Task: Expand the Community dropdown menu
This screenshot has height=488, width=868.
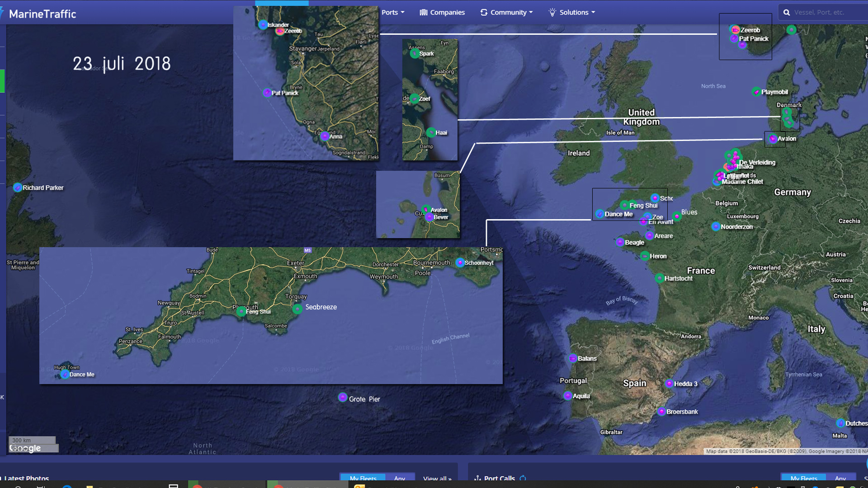Action: [x=506, y=12]
